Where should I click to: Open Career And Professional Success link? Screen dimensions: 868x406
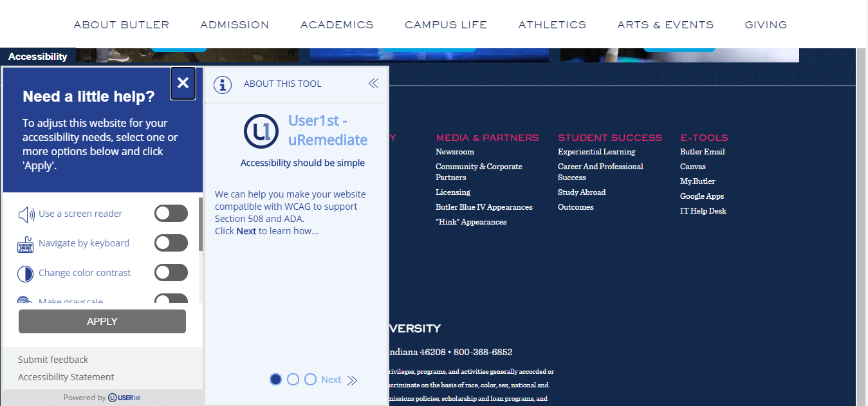600,172
